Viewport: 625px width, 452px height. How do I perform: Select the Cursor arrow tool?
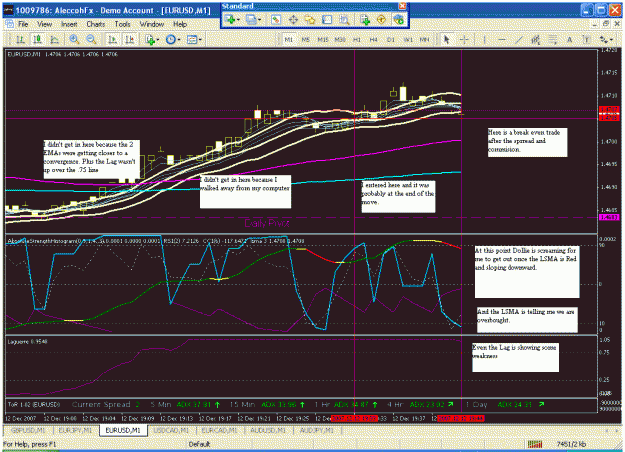pyautogui.click(x=446, y=39)
